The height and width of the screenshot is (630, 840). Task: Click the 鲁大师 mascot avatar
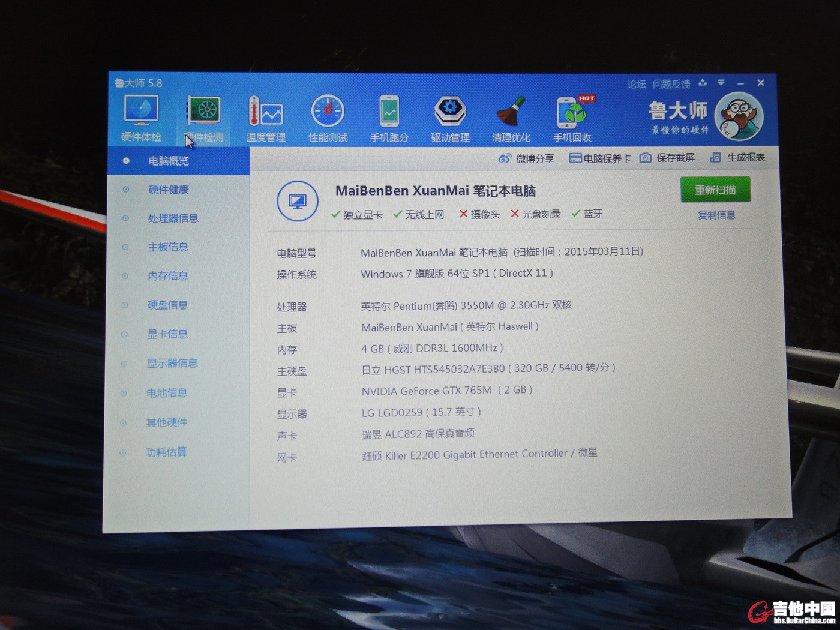click(x=740, y=116)
